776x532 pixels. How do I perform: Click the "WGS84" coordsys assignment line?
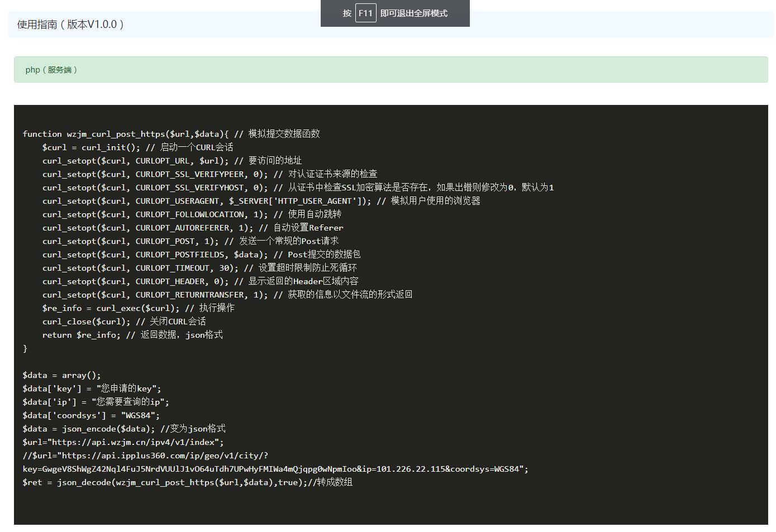coord(91,415)
